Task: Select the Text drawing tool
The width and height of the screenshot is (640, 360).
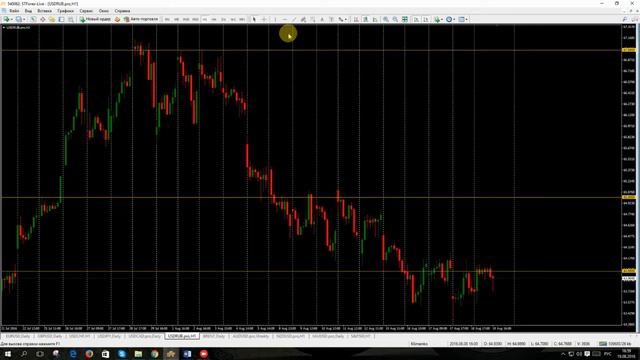Action: point(322,19)
